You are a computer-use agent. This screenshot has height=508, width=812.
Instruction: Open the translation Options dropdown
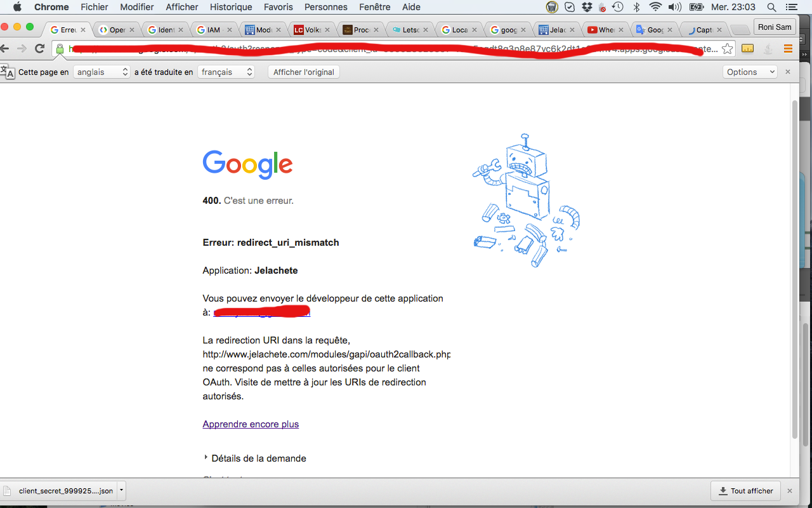[x=750, y=72]
